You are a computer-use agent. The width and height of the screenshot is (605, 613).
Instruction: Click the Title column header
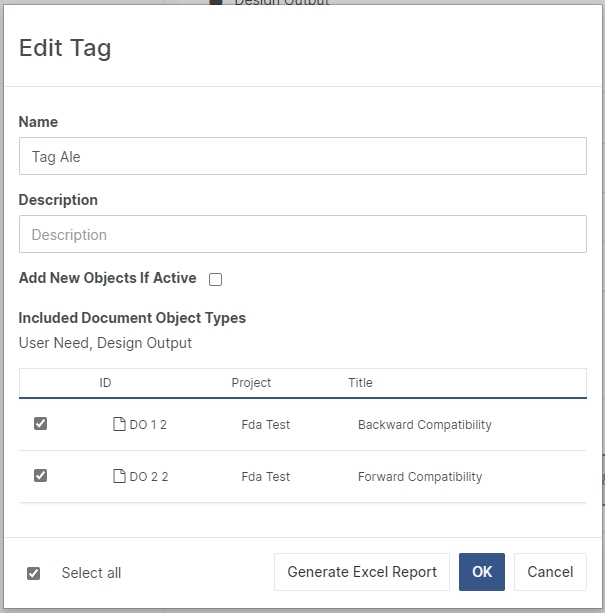(x=360, y=383)
